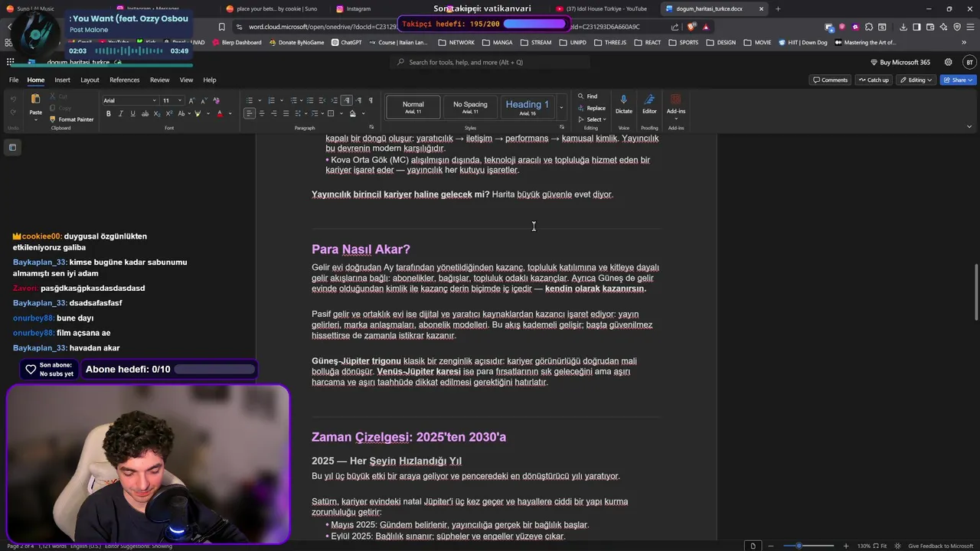Undo the last action
The width and height of the screenshot is (980, 551).
(x=13, y=99)
